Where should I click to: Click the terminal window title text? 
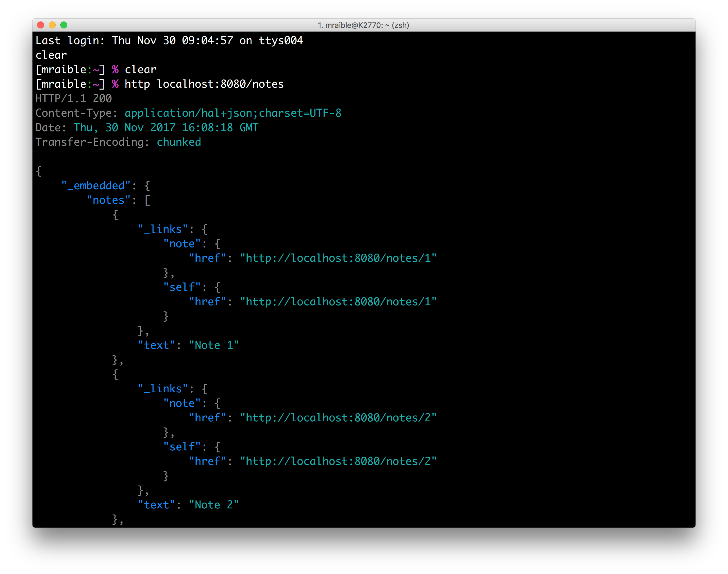pos(363,25)
